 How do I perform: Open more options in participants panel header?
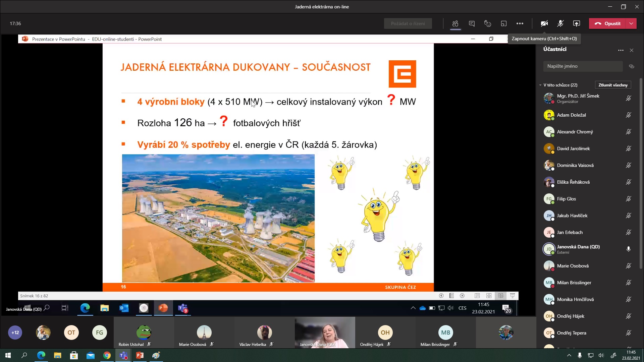621,50
